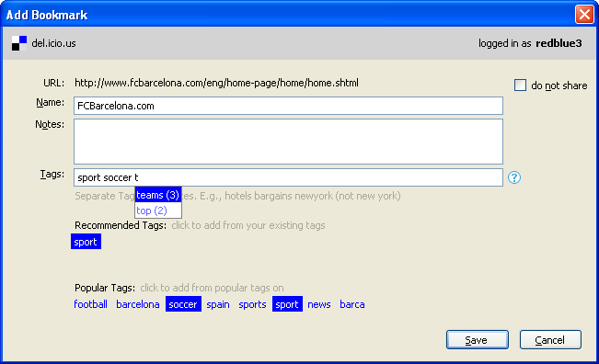Screen dimensions: 599x364
Task: Click the del.icio.us logo icon
Action: (x=19, y=43)
